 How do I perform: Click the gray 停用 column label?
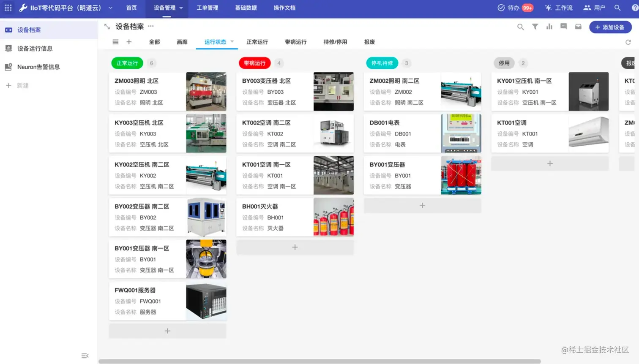(x=504, y=63)
